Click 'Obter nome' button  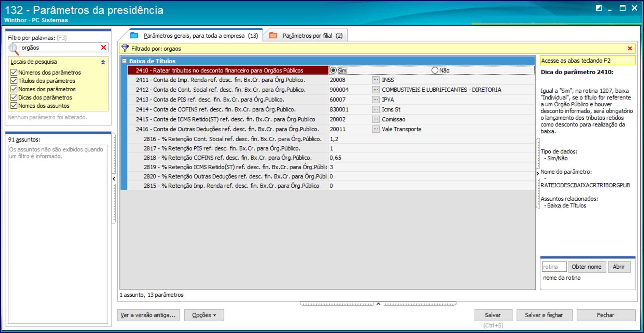click(587, 267)
